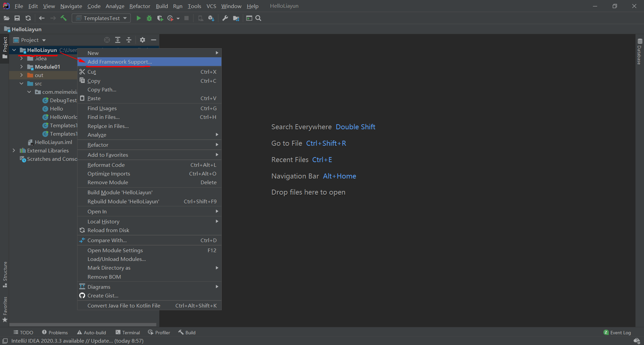Image resolution: width=644 pixels, height=345 pixels.
Task: Click the Select Opened File crosshair icon
Action: tap(107, 40)
